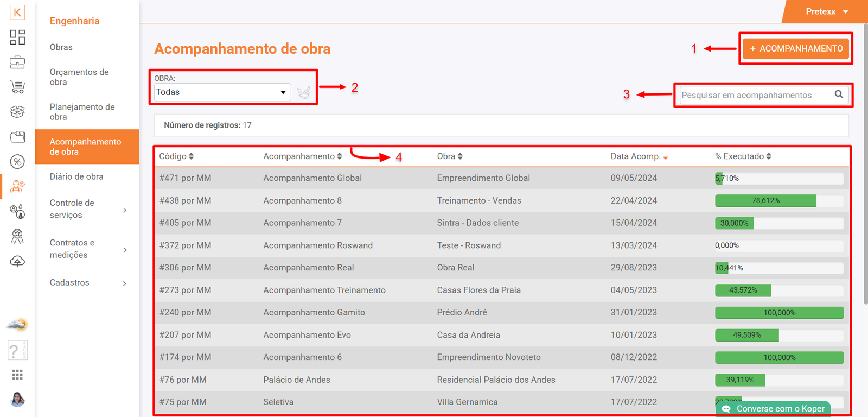Image resolution: width=868 pixels, height=417 pixels.
Task: Open Diário de obra menu item
Action: pos(76,176)
